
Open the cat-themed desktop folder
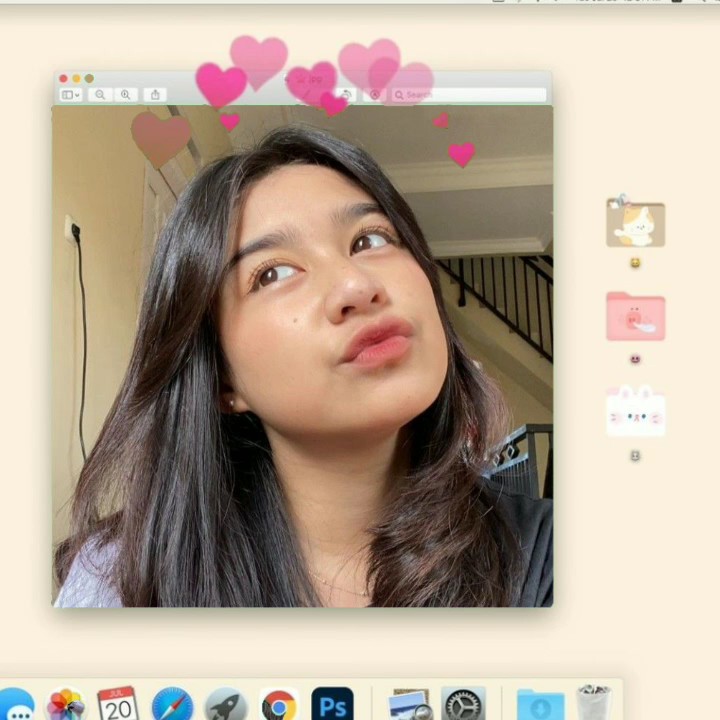(635, 223)
